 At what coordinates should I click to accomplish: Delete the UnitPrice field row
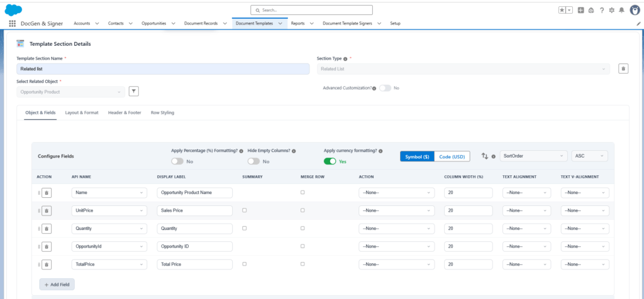click(x=47, y=210)
